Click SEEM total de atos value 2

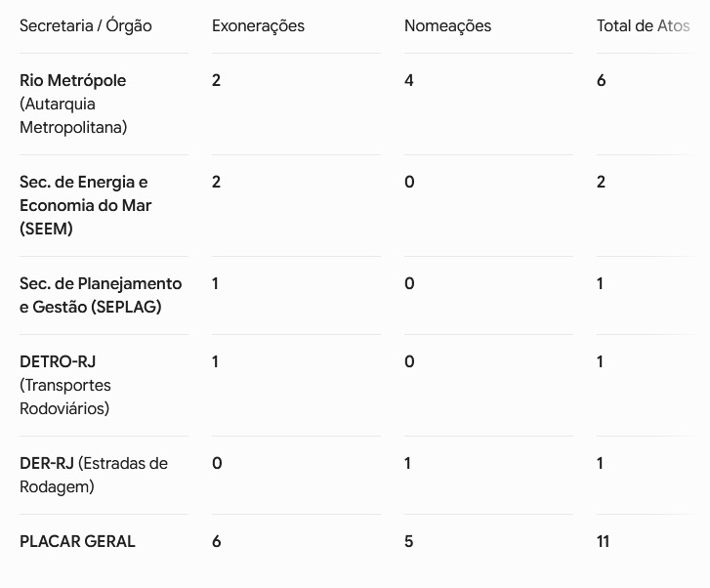(601, 182)
